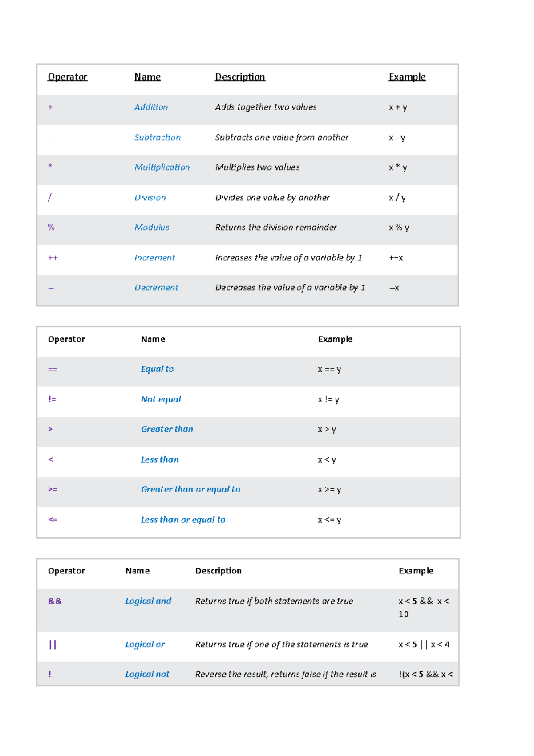The height and width of the screenshot is (756, 534).
Task: Click the purple "&&" operator symbol
Action: 55,601
